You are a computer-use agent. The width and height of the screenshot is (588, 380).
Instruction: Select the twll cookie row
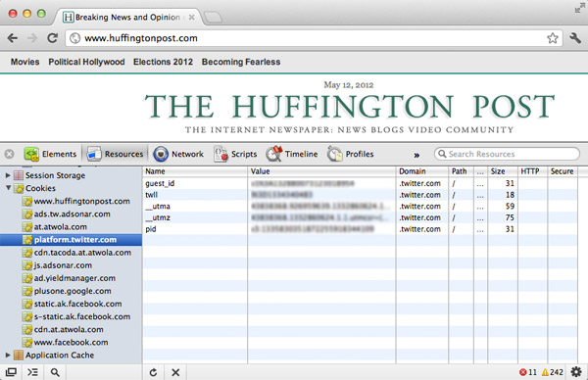360,195
